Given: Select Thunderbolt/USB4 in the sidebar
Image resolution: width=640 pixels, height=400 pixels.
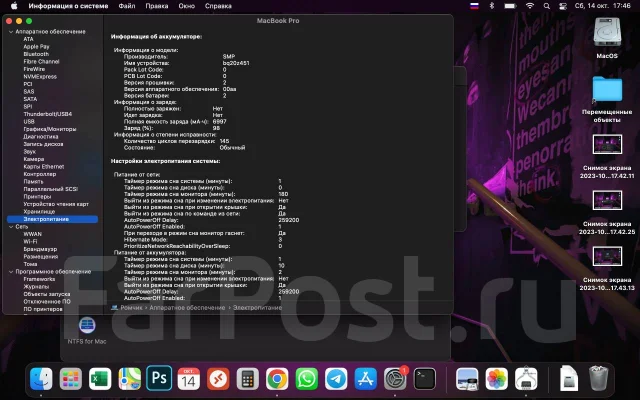Looking at the screenshot, I should click(47, 114).
